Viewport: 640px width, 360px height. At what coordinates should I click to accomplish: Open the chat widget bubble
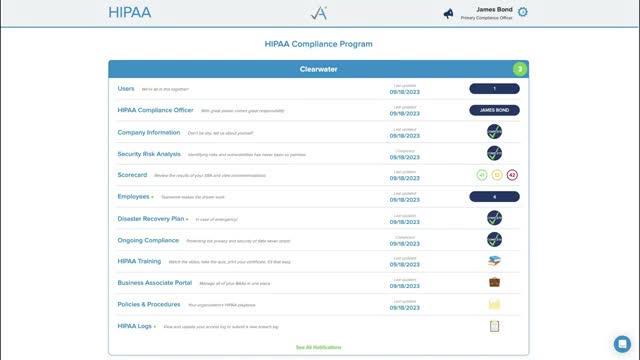pyautogui.click(x=622, y=344)
